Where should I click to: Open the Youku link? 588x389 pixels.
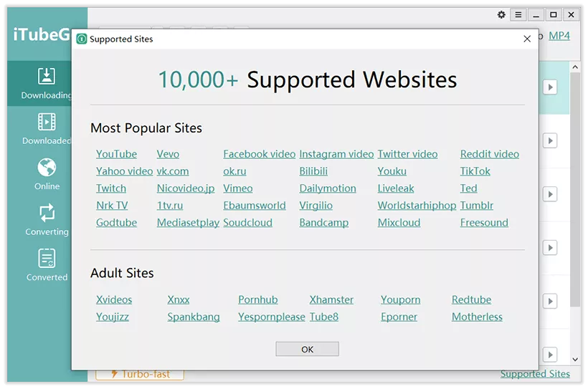pyautogui.click(x=392, y=171)
